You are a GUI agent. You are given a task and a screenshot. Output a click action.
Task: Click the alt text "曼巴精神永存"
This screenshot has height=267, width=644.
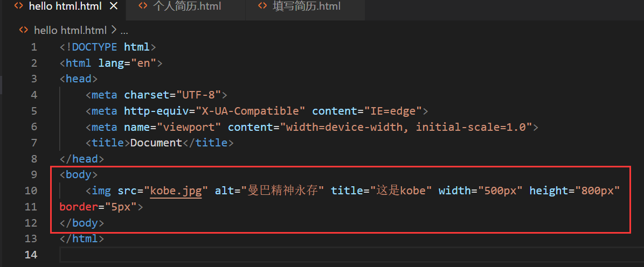(x=283, y=191)
